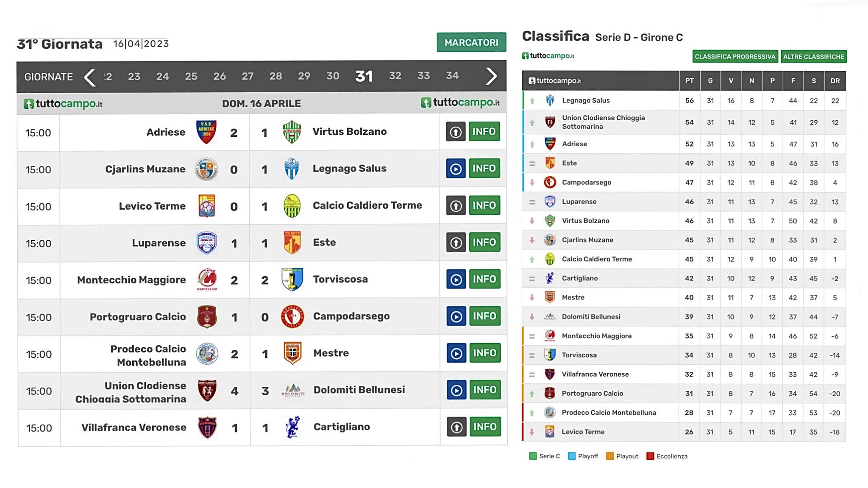Viewport: 868px width, 488px height.
Task: Open the upload icon for Luparense vs Este
Action: pyautogui.click(x=456, y=242)
